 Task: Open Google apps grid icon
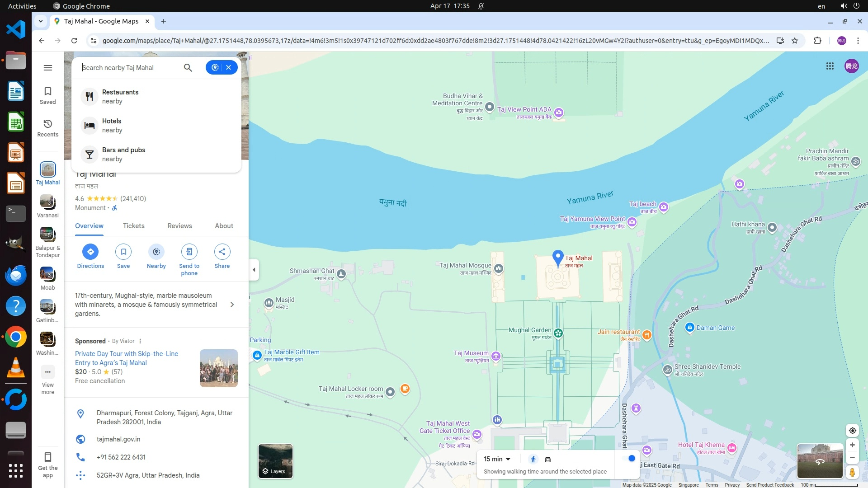click(x=830, y=66)
